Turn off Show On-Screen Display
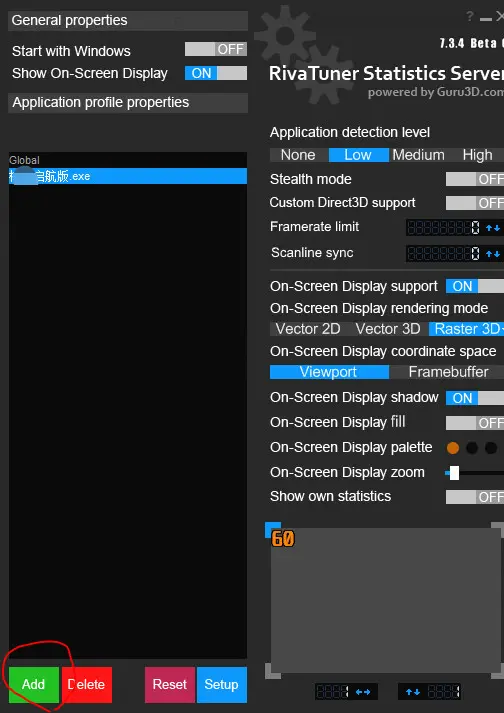This screenshot has height=713, width=504. [x=216, y=73]
